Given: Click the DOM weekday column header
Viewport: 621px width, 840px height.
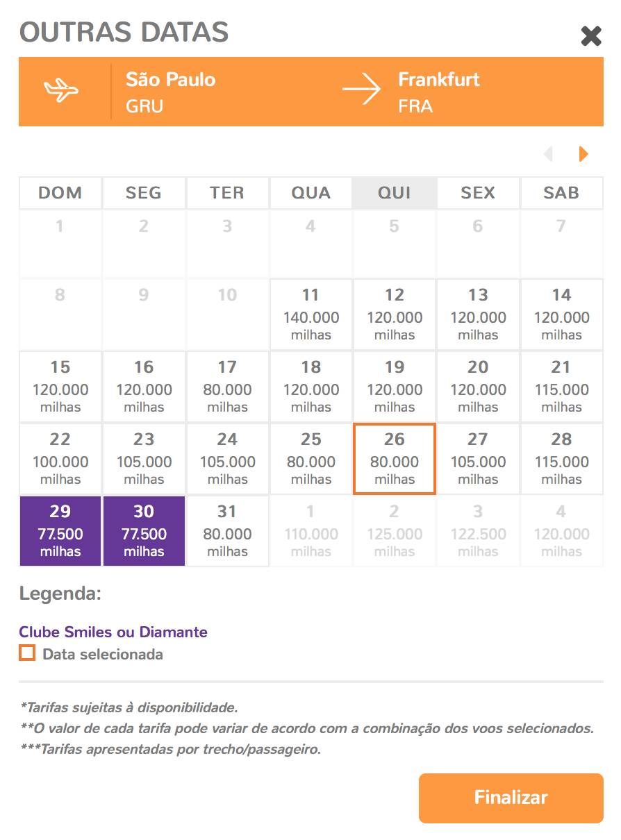Looking at the screenshot, I should point(60,193).
